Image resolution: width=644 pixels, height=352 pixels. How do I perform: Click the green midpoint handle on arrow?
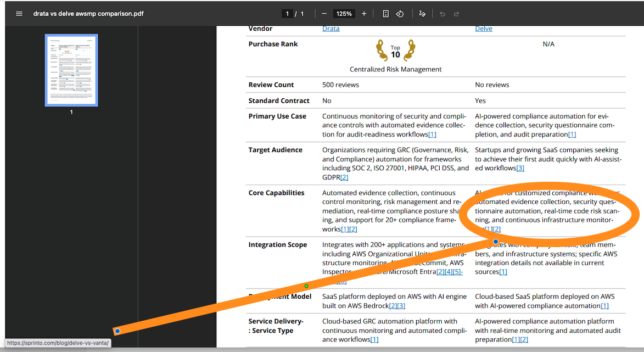point(306,286)
